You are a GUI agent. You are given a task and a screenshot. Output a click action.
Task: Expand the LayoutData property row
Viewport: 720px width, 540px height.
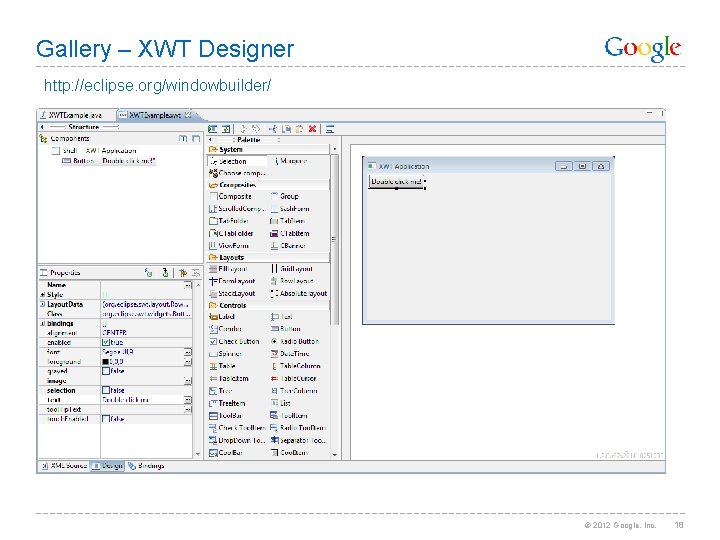(42, 304)
